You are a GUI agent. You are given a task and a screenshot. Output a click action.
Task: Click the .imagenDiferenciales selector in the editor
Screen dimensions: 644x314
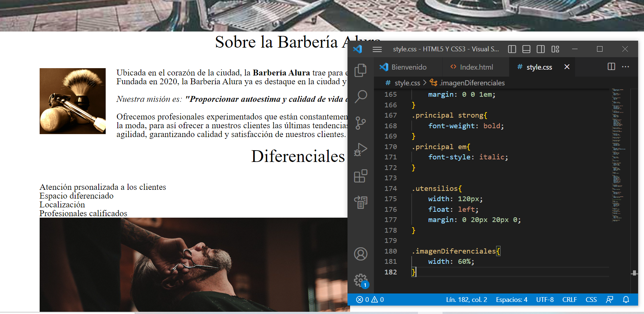[454, 251]
